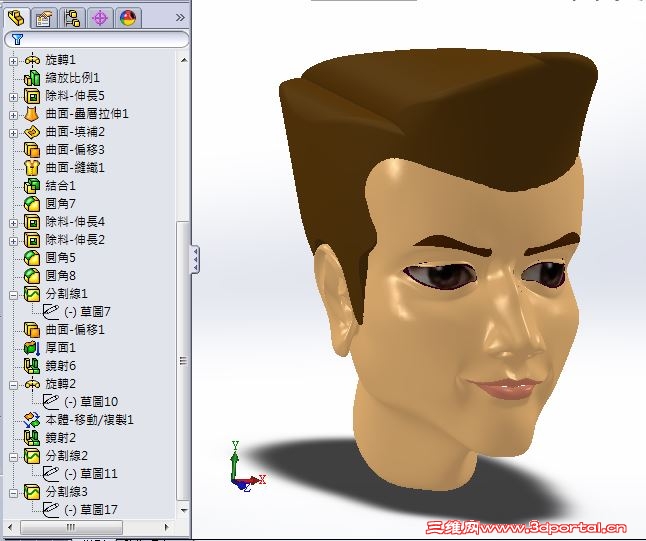Screen dimensions: 646x541
Task: Switch to the ConfigurationManager tab
Action: pyautogui.click(x=72, y=18)
